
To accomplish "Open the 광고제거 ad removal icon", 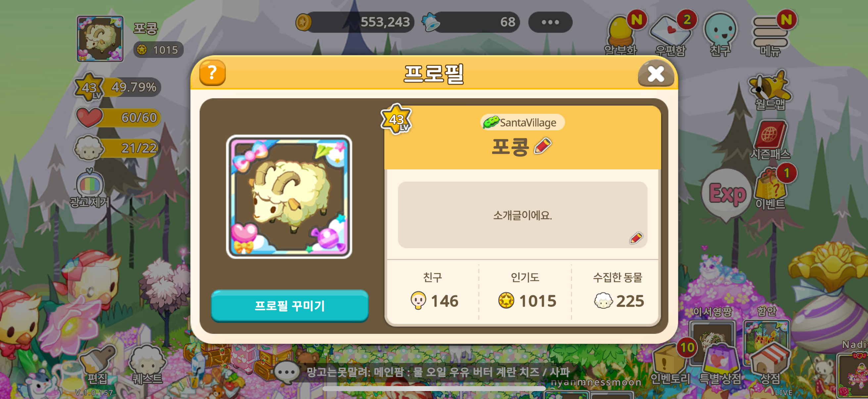I will (x=90, y=189).
